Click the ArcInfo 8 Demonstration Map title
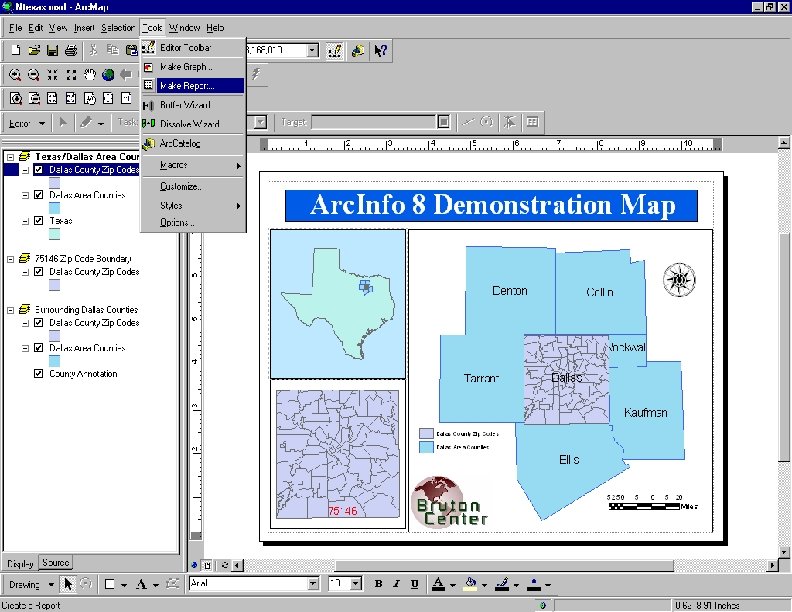 pyautogui.click(x=491, y=206)
